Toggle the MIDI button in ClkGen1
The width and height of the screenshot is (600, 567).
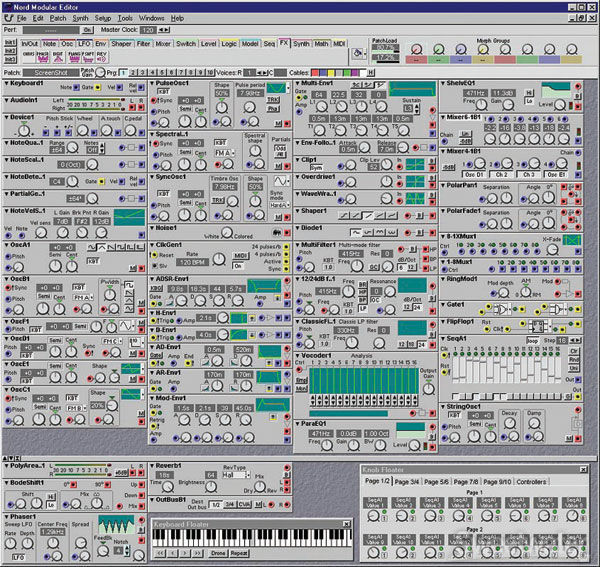pos(240,256)
